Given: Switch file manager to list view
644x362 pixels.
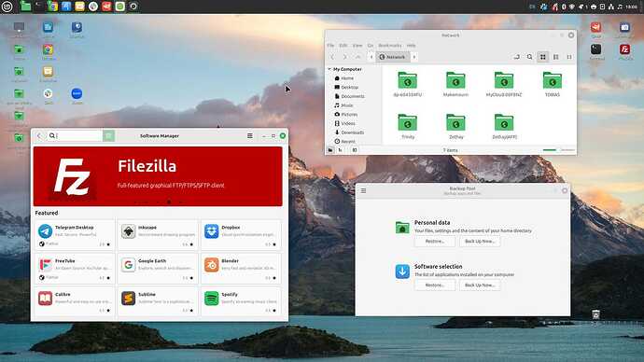Looking at the screenshot, I should (x=555, y=57).
